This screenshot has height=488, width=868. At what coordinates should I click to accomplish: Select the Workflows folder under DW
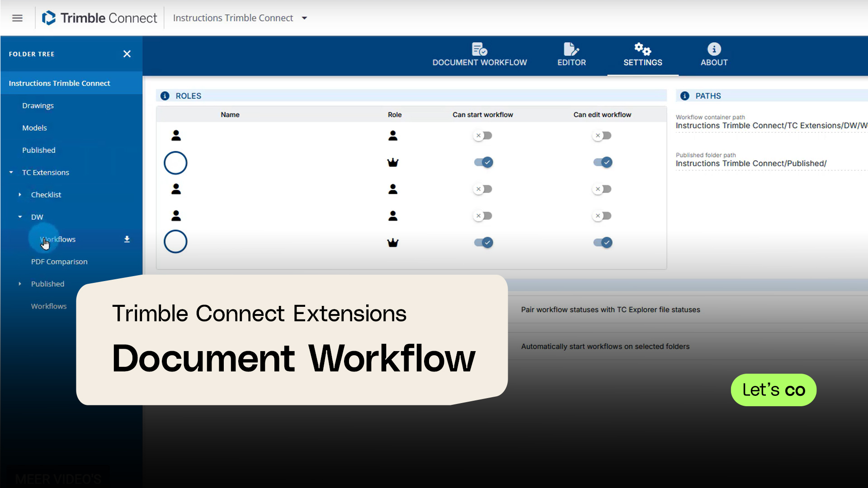coord(58,239)
